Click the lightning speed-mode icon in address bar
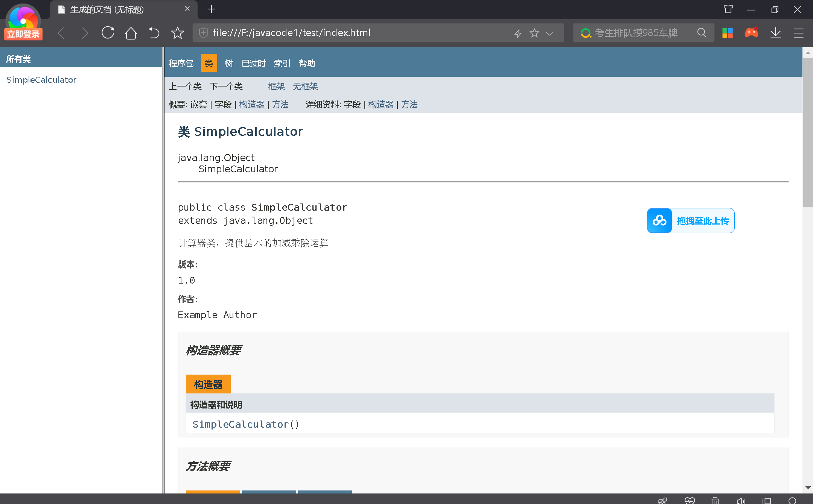This screenshot has height=504, width=813. (518, 33)
